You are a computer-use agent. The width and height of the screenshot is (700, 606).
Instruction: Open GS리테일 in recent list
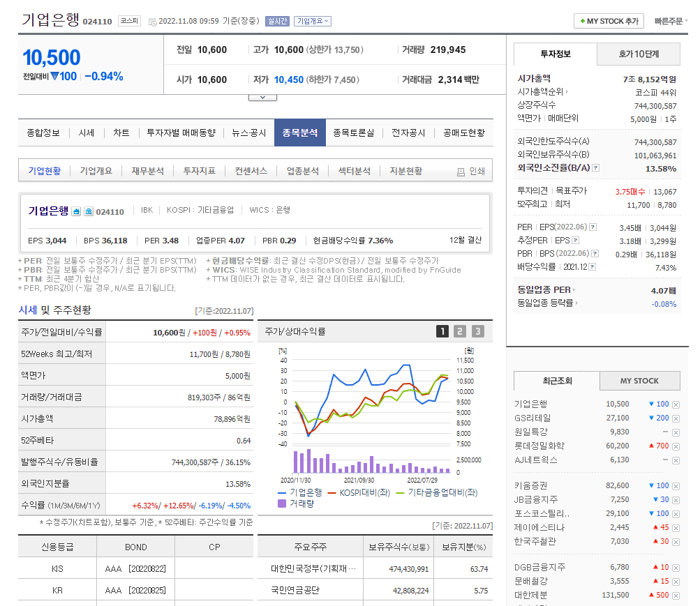(532, 418)
